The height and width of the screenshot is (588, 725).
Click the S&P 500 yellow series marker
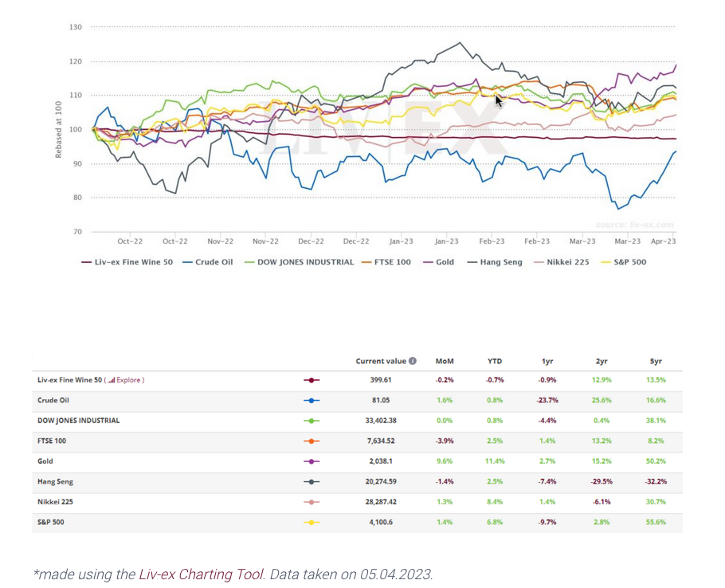[312, 523]
